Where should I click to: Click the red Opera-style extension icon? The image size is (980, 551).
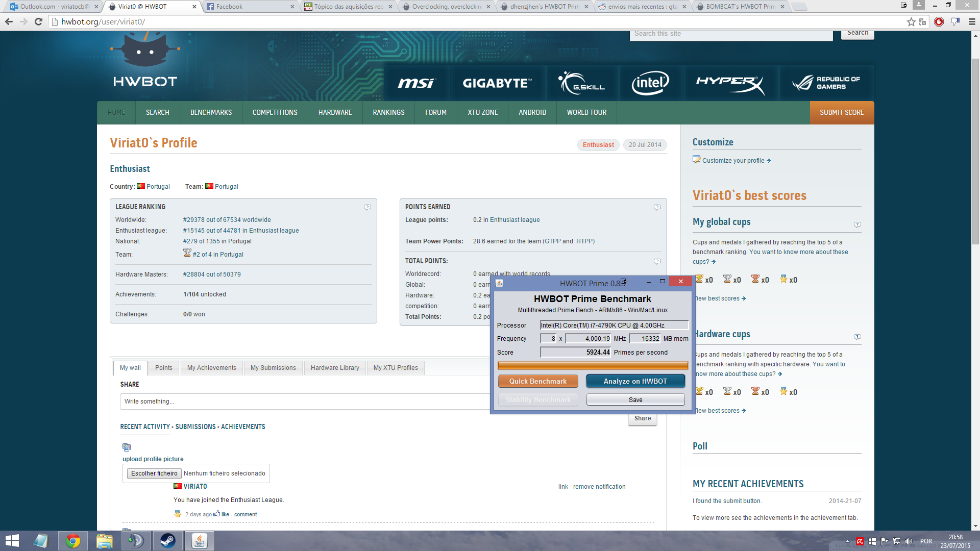939,22
